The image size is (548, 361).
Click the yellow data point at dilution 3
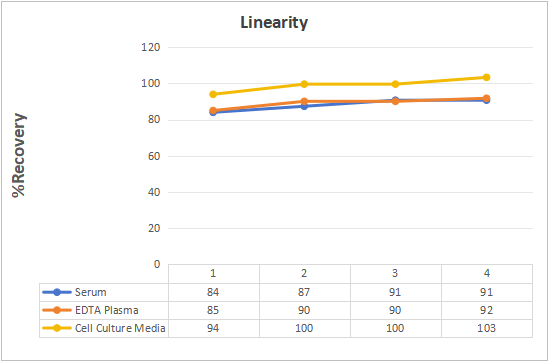coord(395,84)
